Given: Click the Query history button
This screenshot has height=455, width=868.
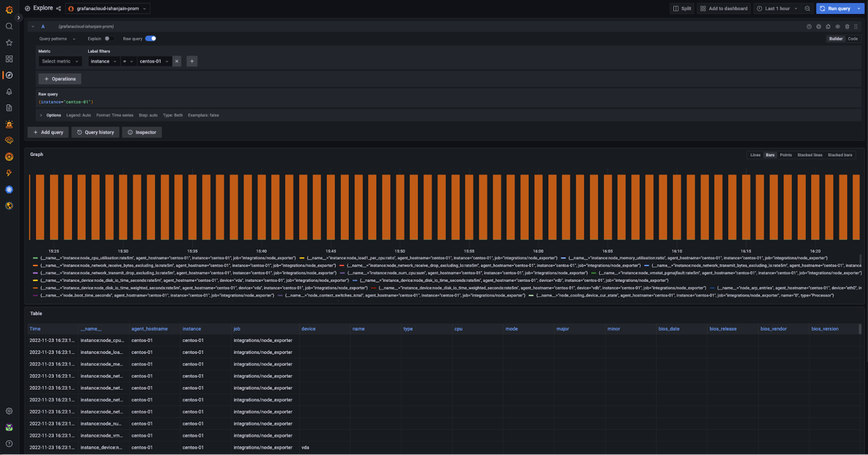Looking at the screenshot, I should point(95,132).
